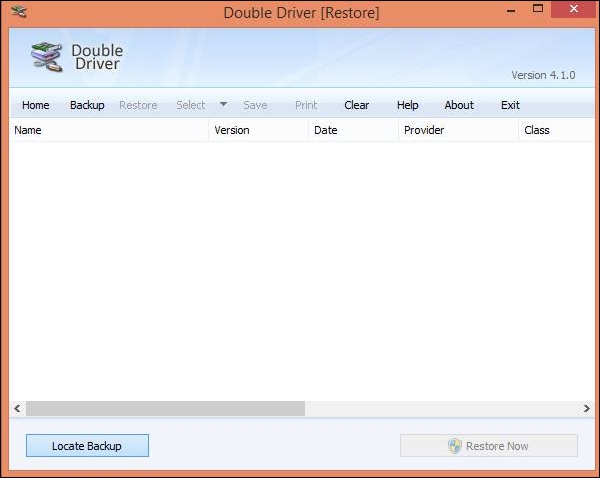The height and width of the screenshot is (478, 600).
Task: Click the Select toolbar item
Action: tap(191, 105)
